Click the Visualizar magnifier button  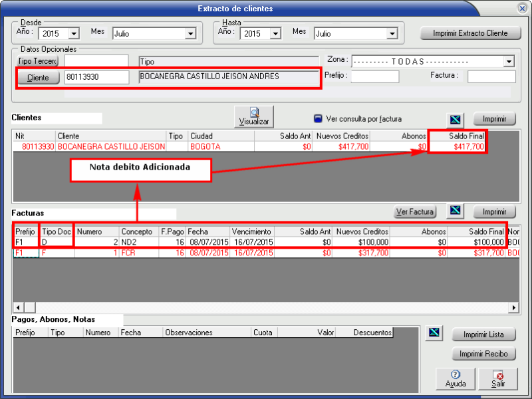(x=254, y=116)
